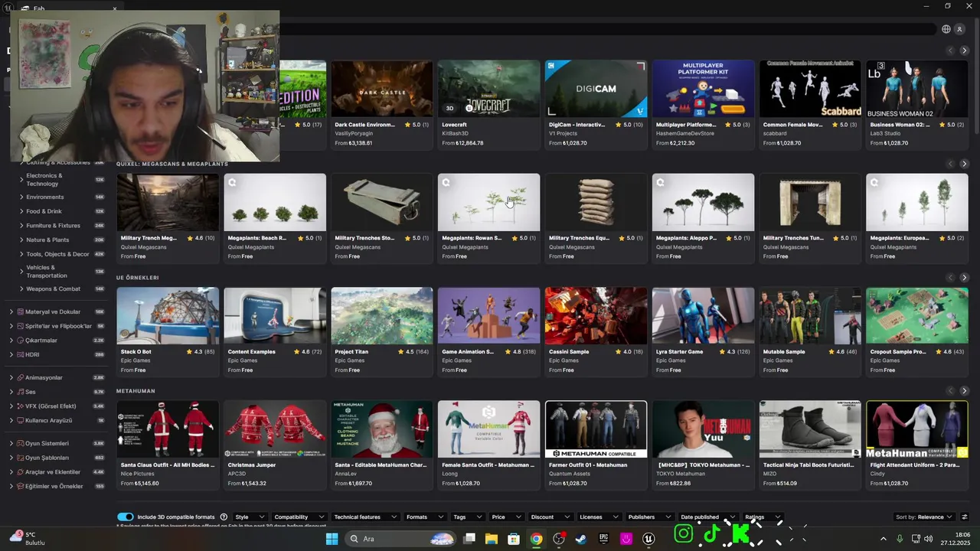This screenshot has width=980, height=551.
Task: Go to next page of MetaHuman row
Action: click(x=964, y=390)
